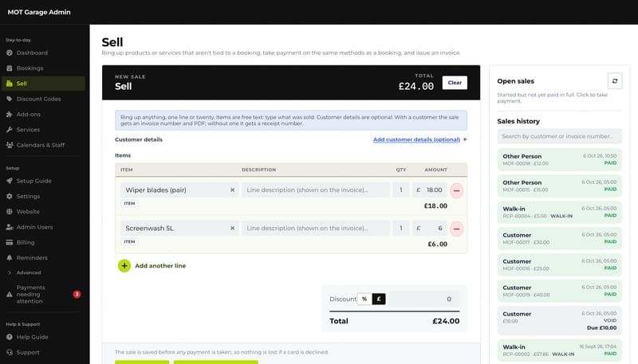Click Wiper blades line description field

coord(315,190)
